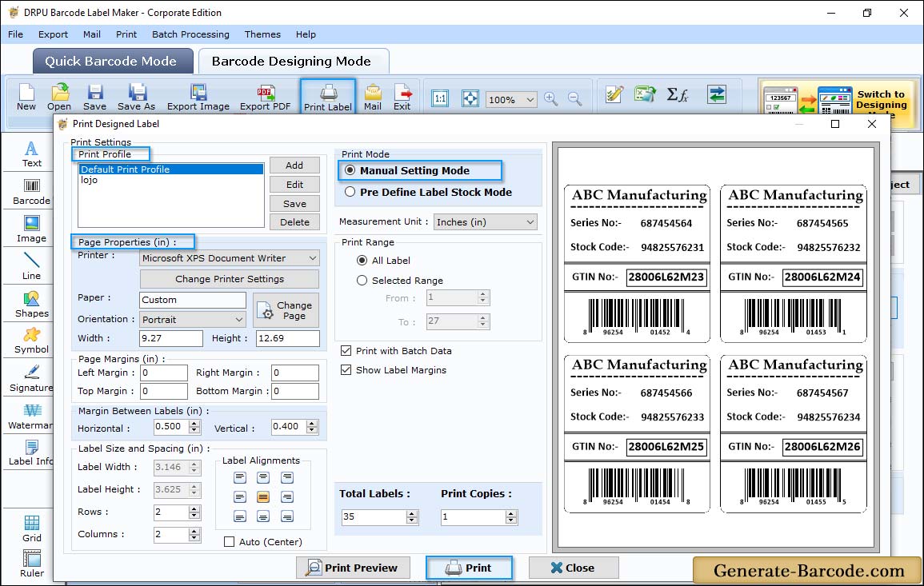
Task: Click the green swap arrows icon
Action: [x=717, y=94]
